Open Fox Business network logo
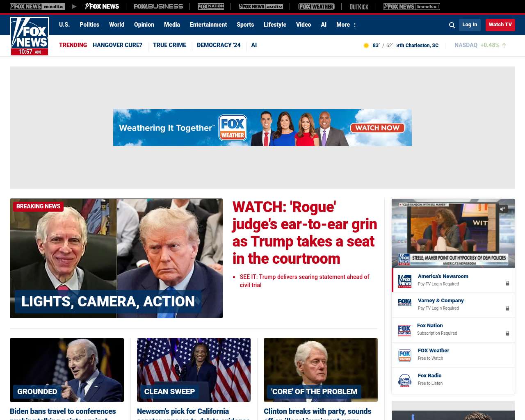The width and height of the screenshot is (525, 420). coord(158,7)
